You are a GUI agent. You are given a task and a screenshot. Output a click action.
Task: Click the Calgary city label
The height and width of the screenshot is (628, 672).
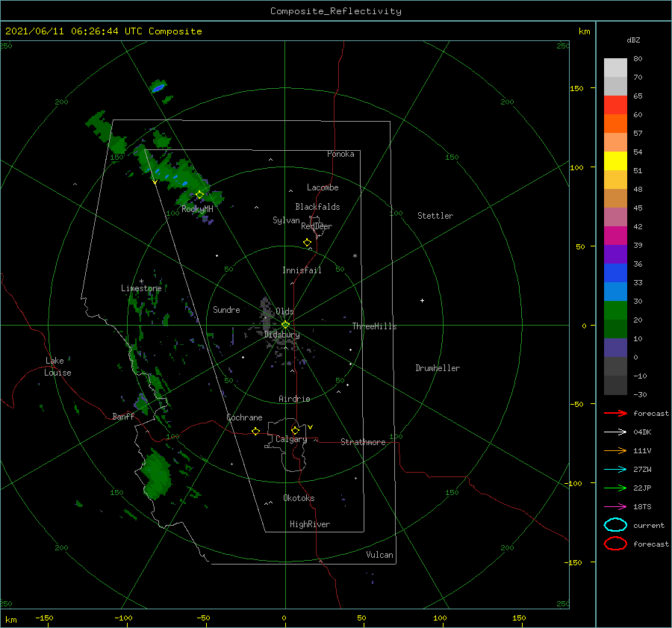291,439
